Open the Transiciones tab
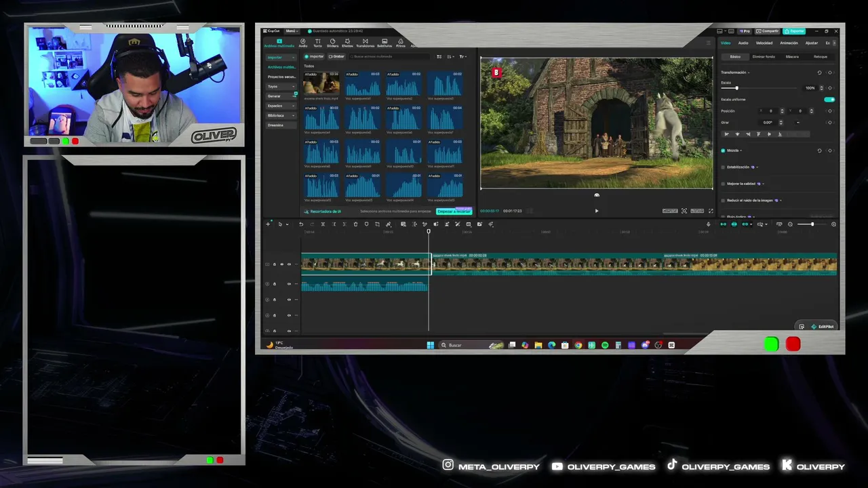The height and width of the screenshot is (488, 868). [x=365, y=43]
